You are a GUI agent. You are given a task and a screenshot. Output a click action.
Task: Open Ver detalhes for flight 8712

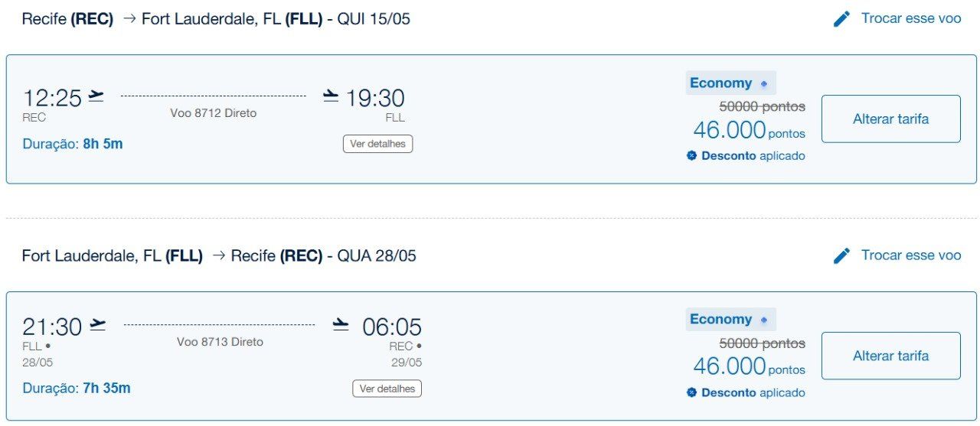377,144
